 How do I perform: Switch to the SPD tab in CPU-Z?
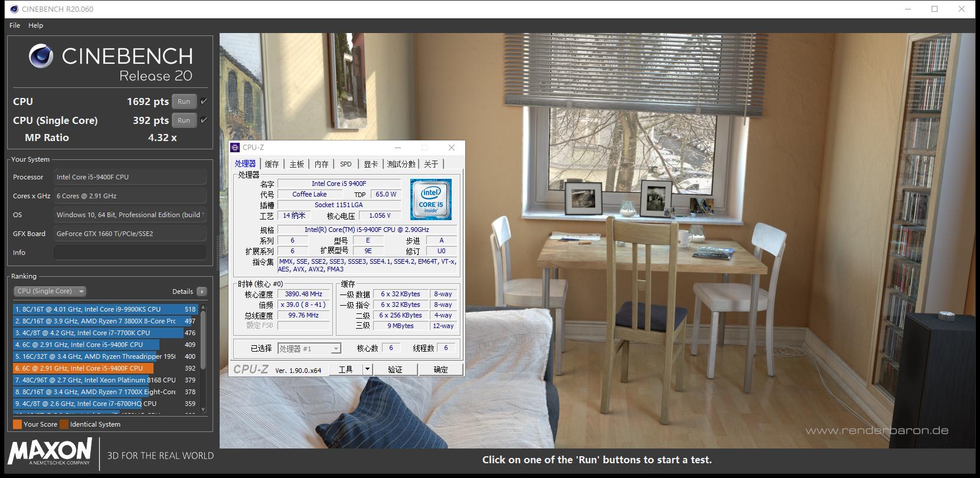pos(346,164)
